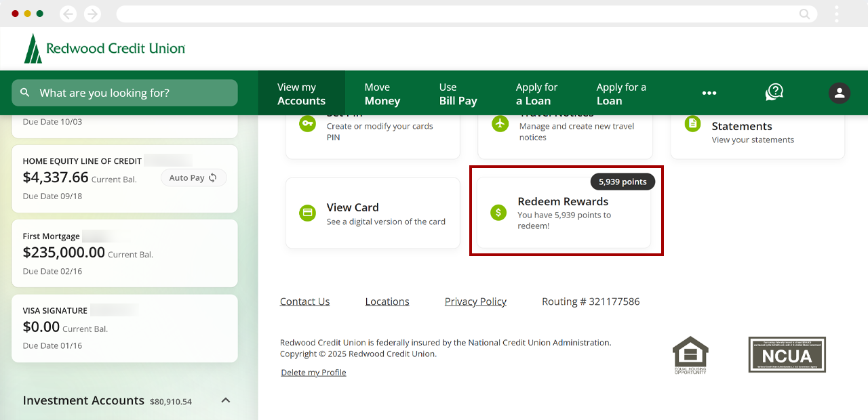Open the user profile avatar icon
This screenshot has width=868, height=420.
840,93
